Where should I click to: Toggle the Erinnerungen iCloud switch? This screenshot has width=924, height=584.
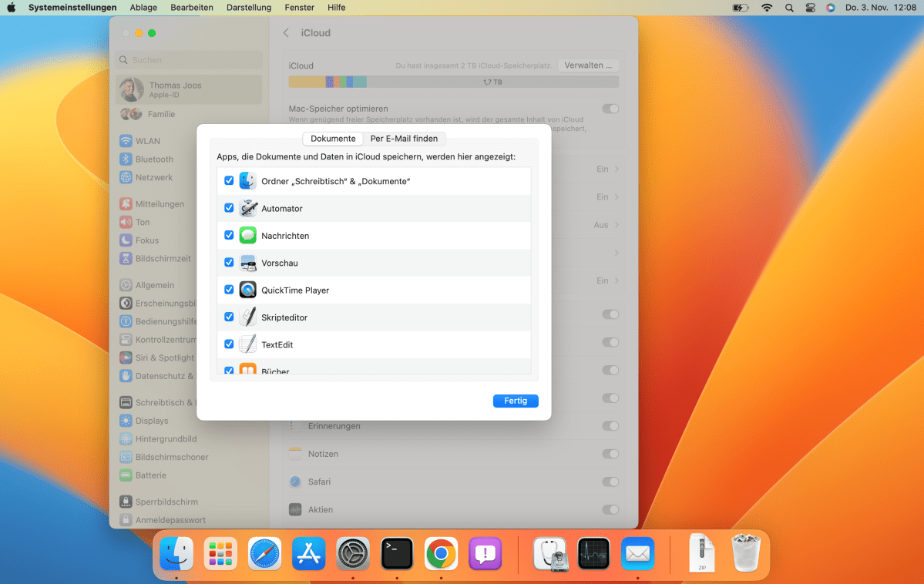point(610,425)
